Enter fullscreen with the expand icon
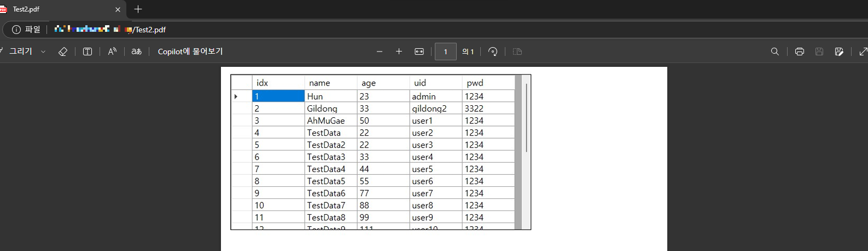 pyautogui.click(x=863, y=52)
